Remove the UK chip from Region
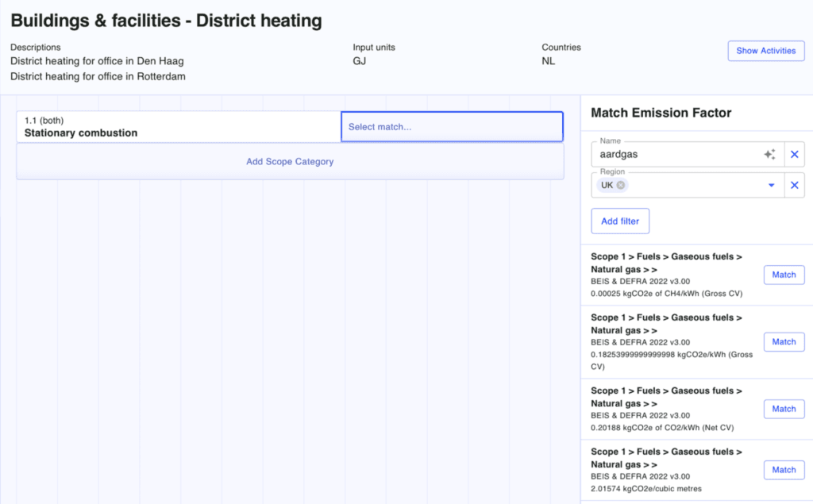 pyautogui.click(x=621, y=185)
